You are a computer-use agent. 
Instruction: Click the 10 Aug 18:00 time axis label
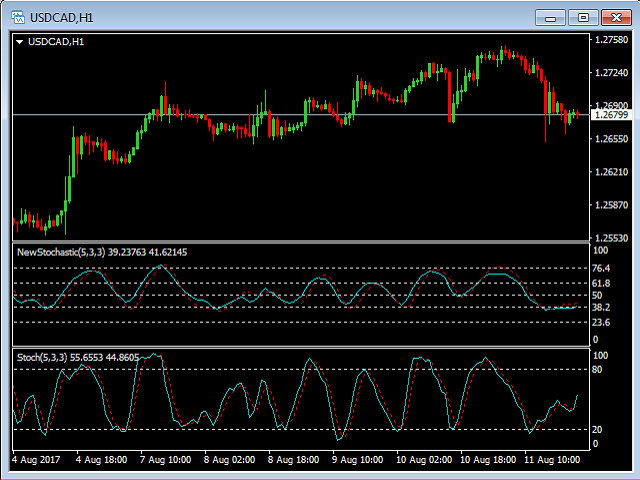pyautogui.click(x=487, y=460)
